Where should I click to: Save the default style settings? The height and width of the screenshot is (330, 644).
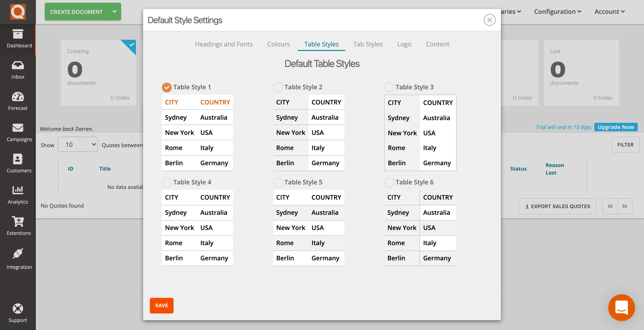click(x=161, y=305)
